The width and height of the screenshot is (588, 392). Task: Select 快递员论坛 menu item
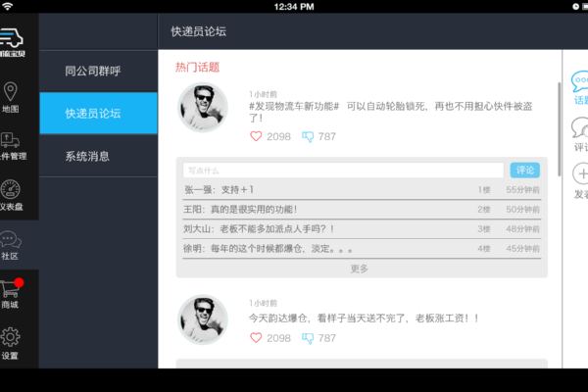98,114
